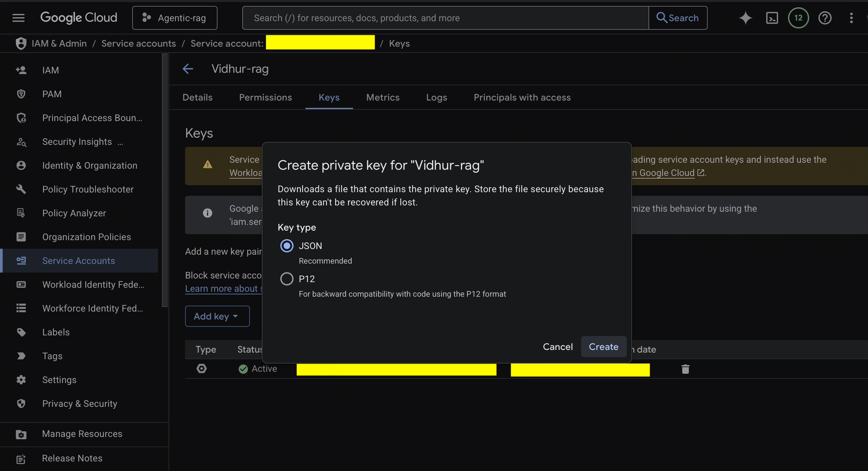Activate Cloud Shell terminal
Screen dimensions: 868x471
772,18
